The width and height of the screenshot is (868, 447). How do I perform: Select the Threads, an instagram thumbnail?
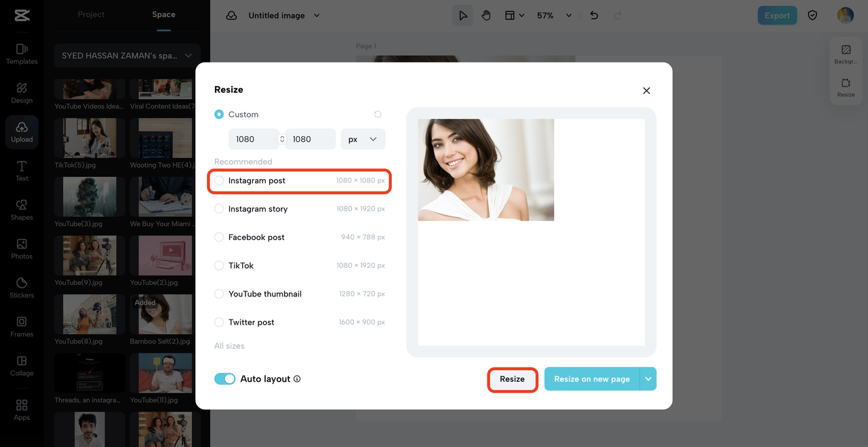coord(90,373)
